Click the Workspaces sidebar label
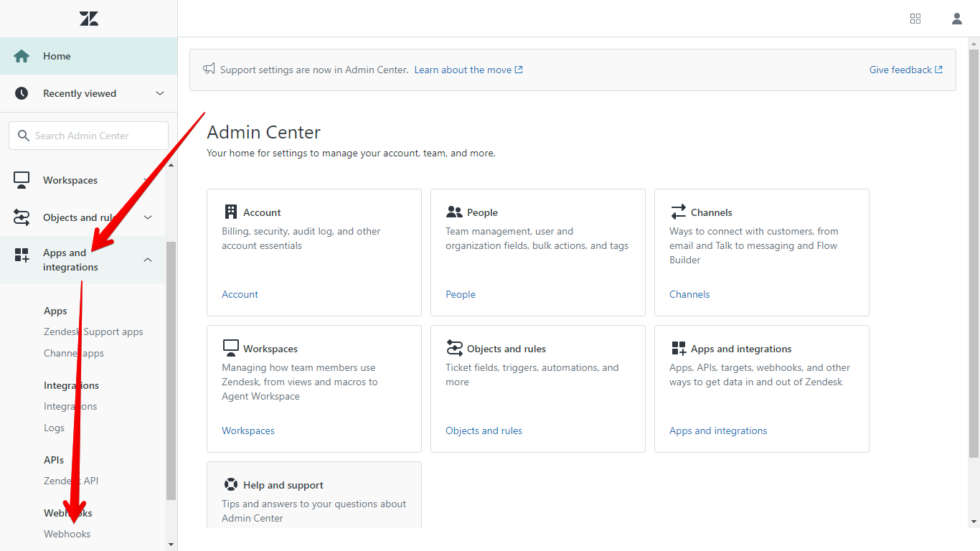This screenshot has width=980, height=551. pyautogui.click(x=70, y=180)
